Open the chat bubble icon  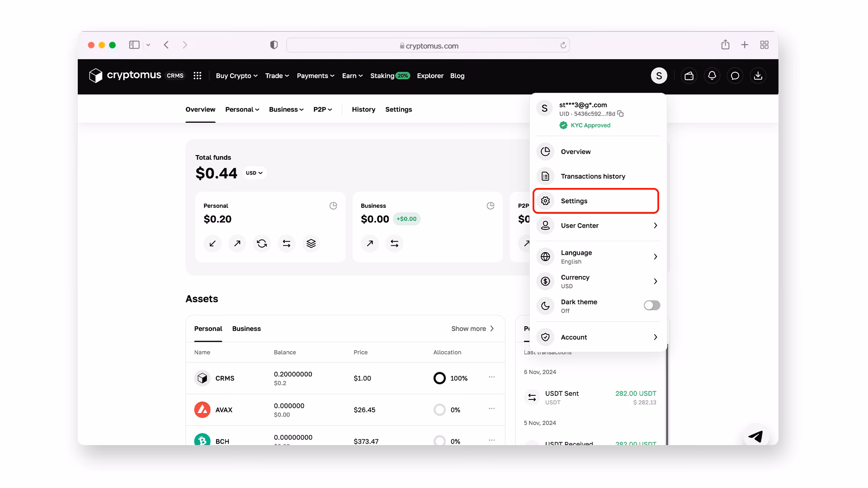735,76
